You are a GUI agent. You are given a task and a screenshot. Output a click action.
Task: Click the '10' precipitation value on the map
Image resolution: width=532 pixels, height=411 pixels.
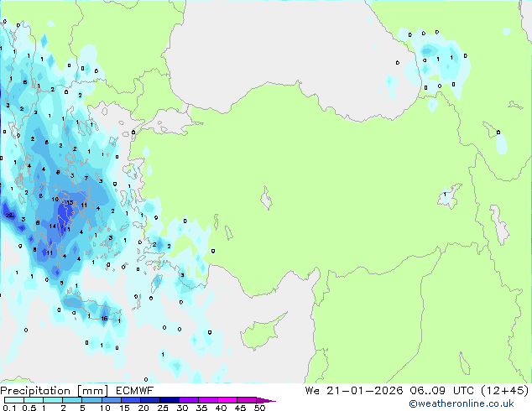click(x=55, y=199)
